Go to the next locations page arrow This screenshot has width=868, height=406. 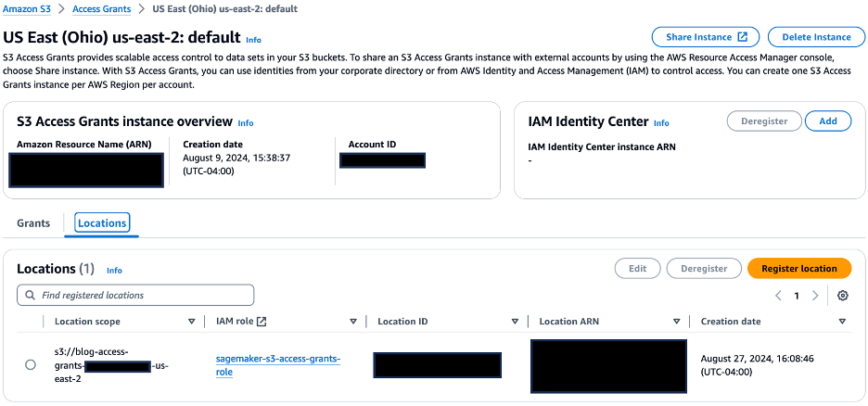(815, 296)
